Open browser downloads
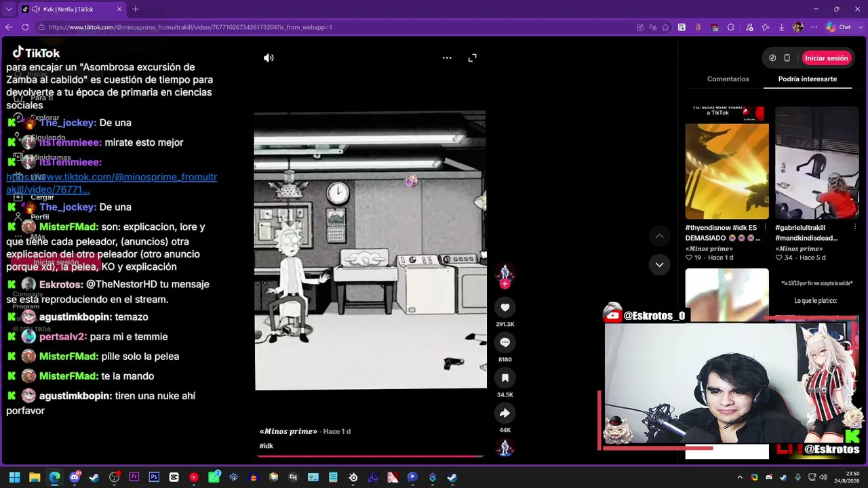Image resolution: width=868 pixels, height=488 pixels. (782, 27)
